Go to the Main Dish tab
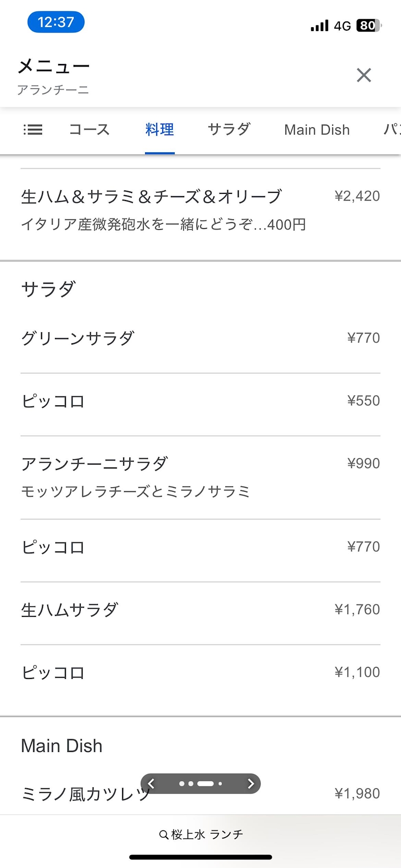Viewport: 401px width, 868px height. click(317, 129)
